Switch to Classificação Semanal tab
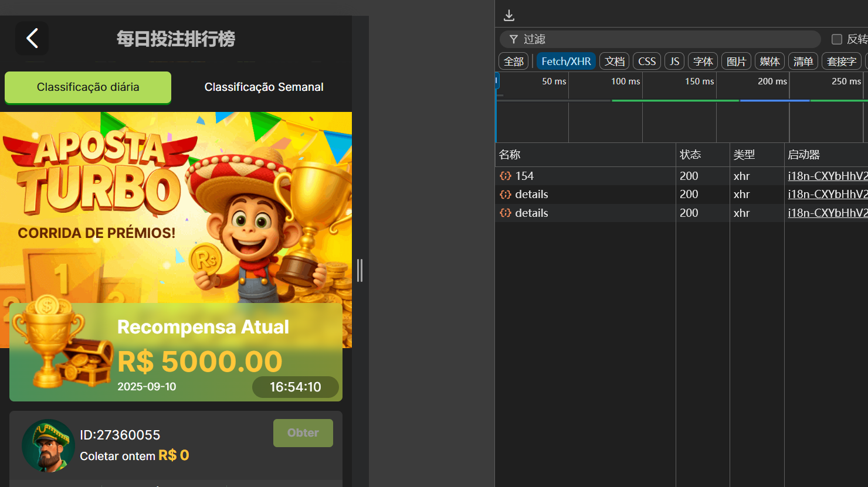The image size is (868, 487). (264, 87)
